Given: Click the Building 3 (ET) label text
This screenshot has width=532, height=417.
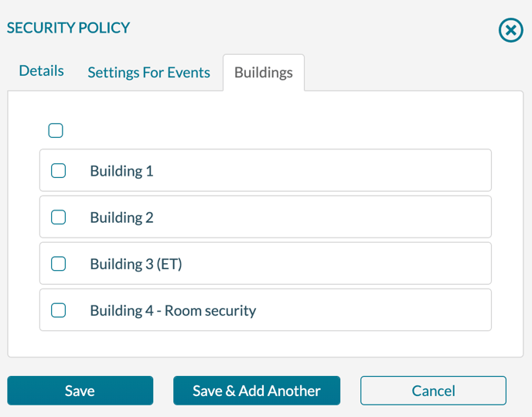Looking at the screenshot, I should (x=136, y=264).
